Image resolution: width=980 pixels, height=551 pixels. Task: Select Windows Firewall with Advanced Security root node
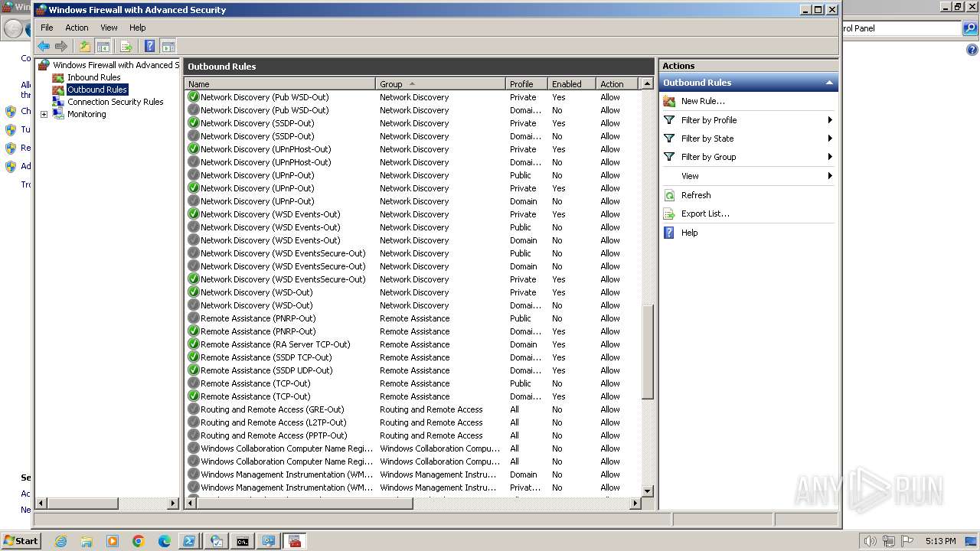pos(115,65)
